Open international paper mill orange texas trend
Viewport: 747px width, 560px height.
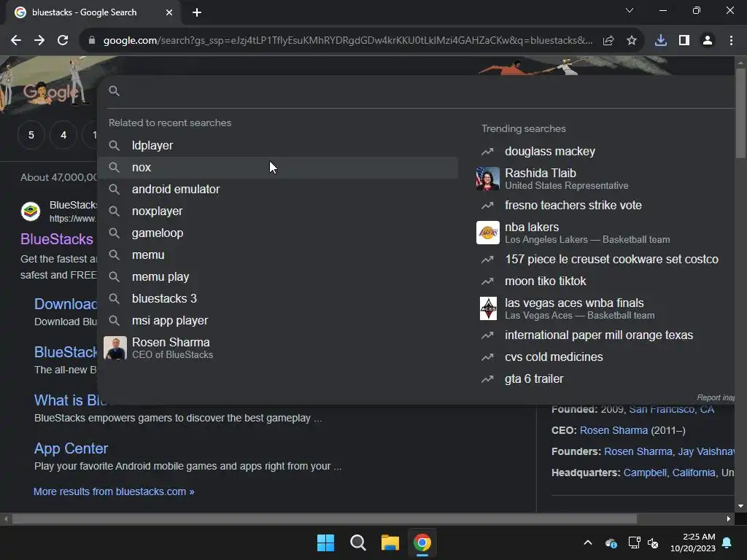[603, 335]
